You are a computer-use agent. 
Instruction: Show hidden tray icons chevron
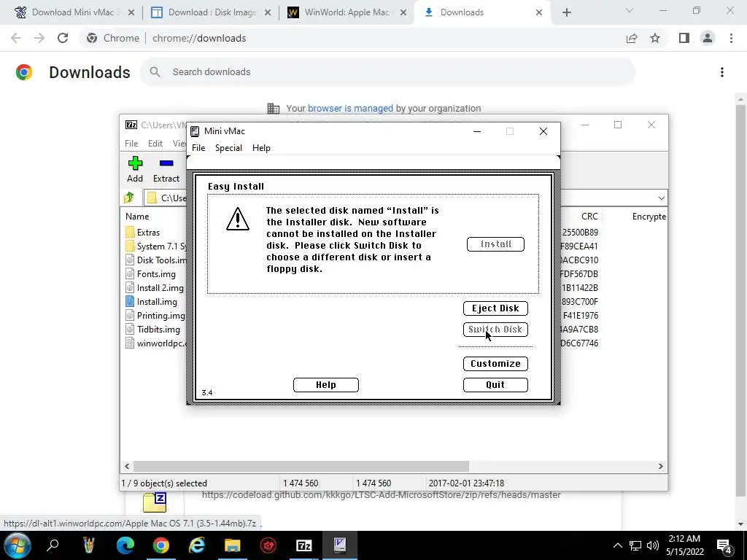pyautogui.click(x=617, y=545)
